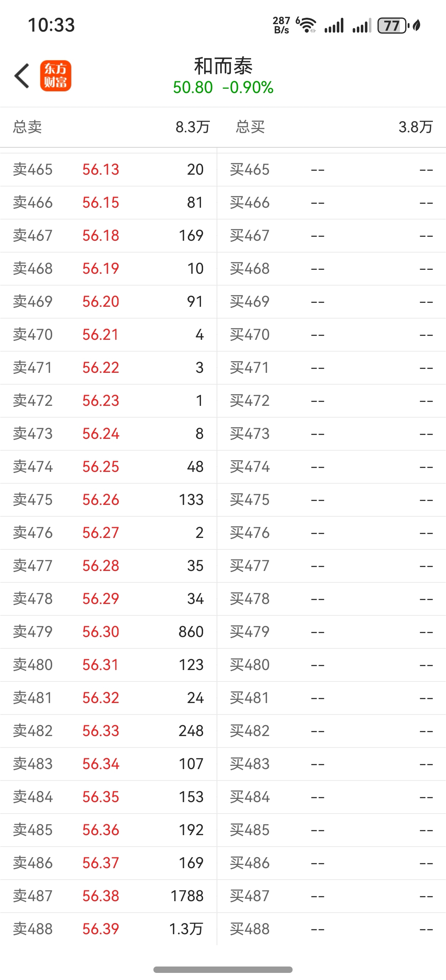Tap the 10:33 clock
446x980 pixels.
[51, 26]
